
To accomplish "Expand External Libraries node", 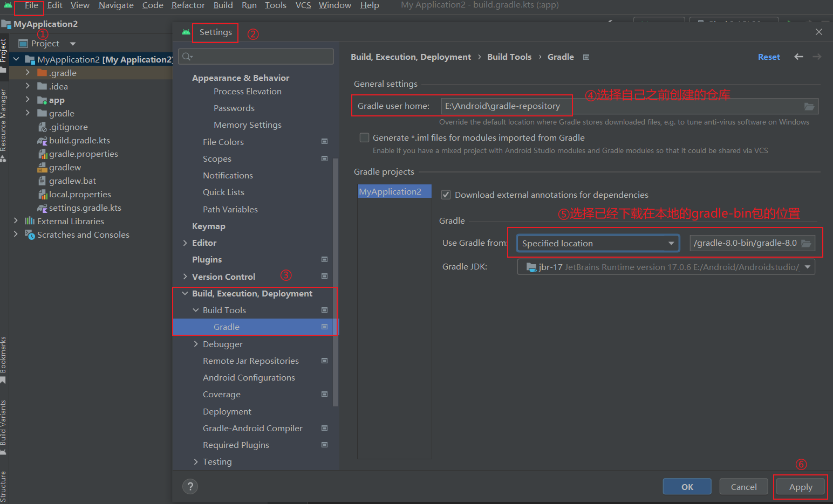I will 16,221.
